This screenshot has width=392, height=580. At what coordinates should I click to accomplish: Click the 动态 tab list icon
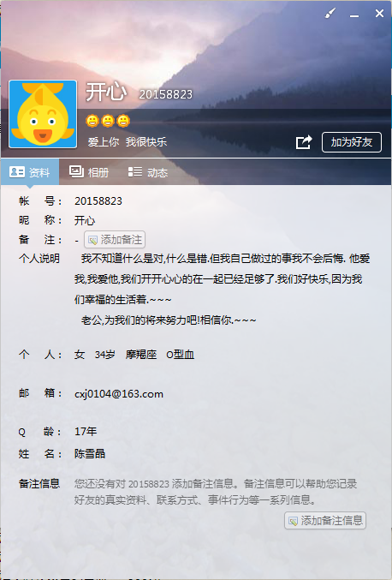[135, 171]
